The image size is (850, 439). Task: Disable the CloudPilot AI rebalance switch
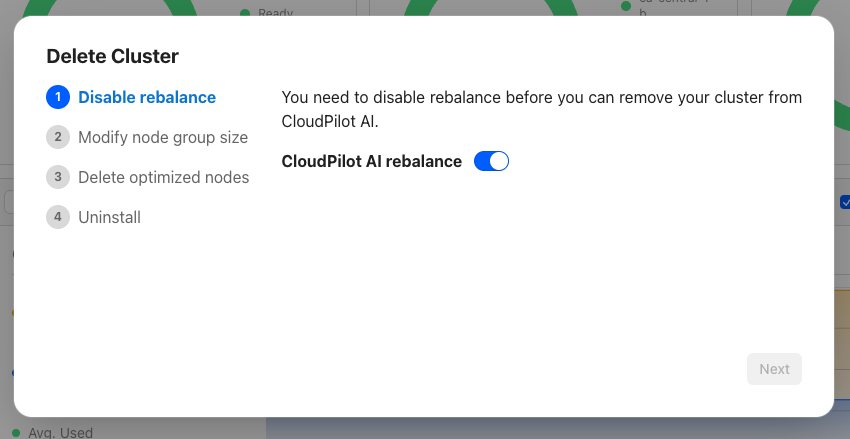coord(491,161)
